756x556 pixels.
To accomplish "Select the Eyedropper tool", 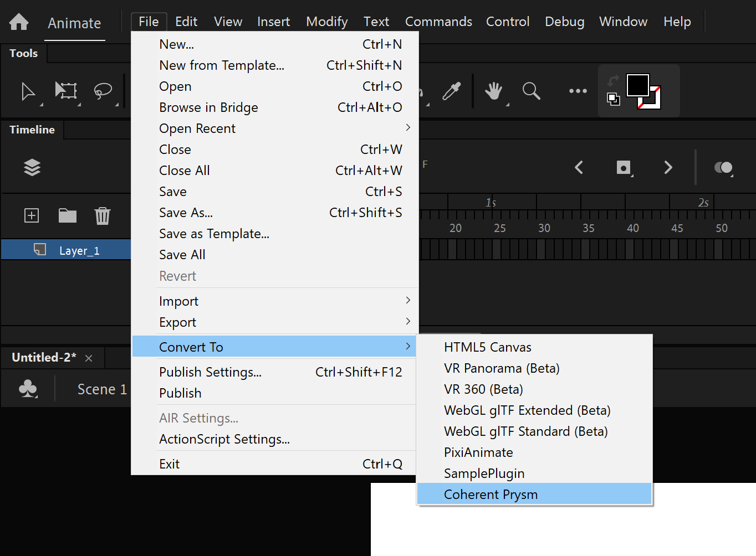I will point(451,91).
